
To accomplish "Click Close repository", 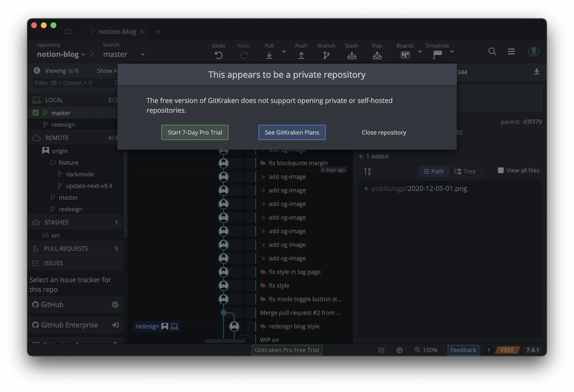I will (384, 132).
